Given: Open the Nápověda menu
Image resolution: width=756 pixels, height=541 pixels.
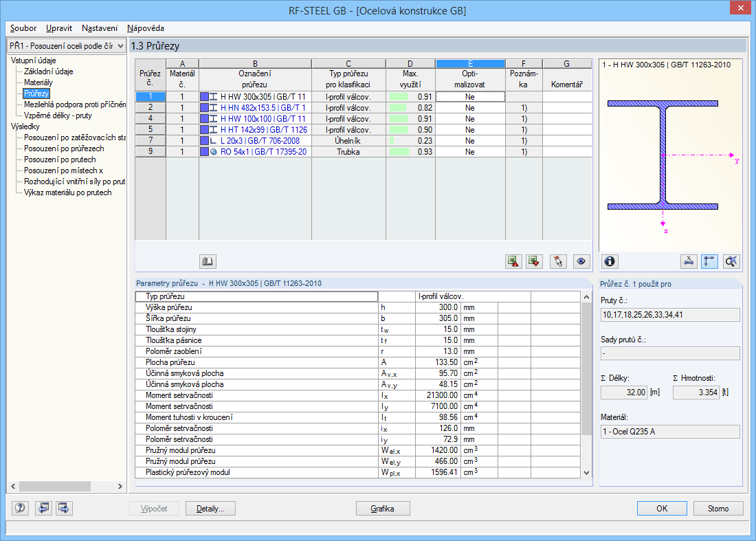Looking at the screenshot, I should click(x=146, y=28).
